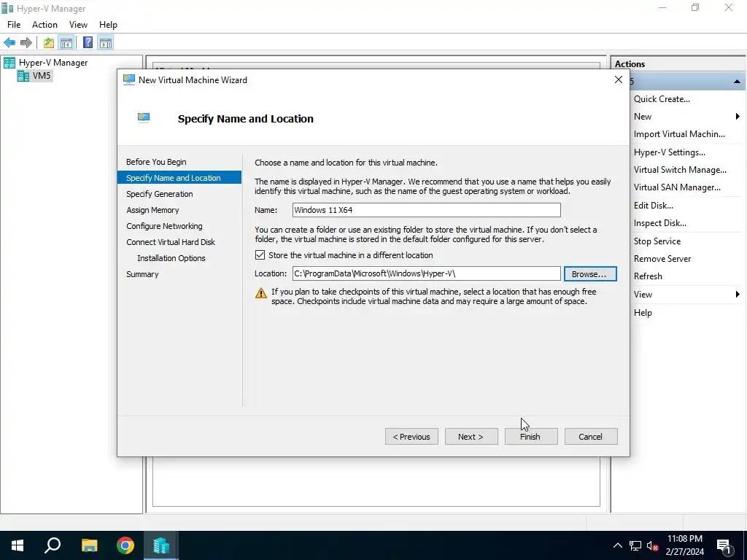Open the View menu in menu bar
This screenshot has width=747, height=560.
click(x=78, y=25)
